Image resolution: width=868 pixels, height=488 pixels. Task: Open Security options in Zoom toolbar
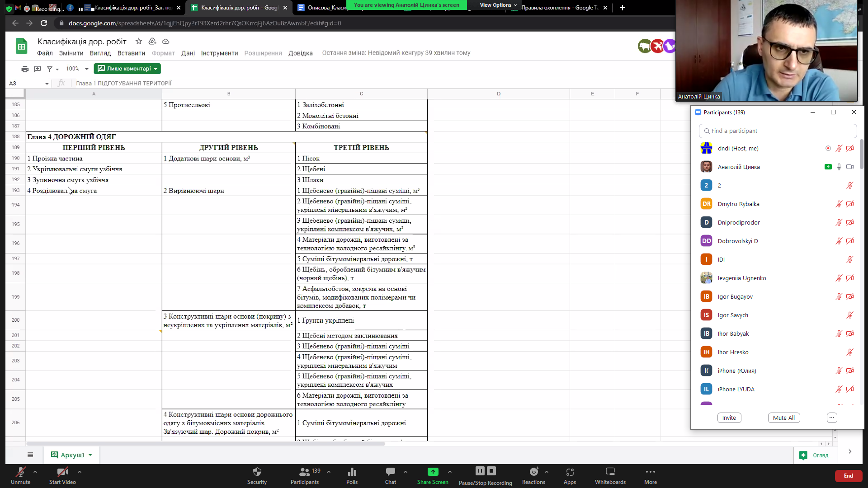click(x=257, y=475)
